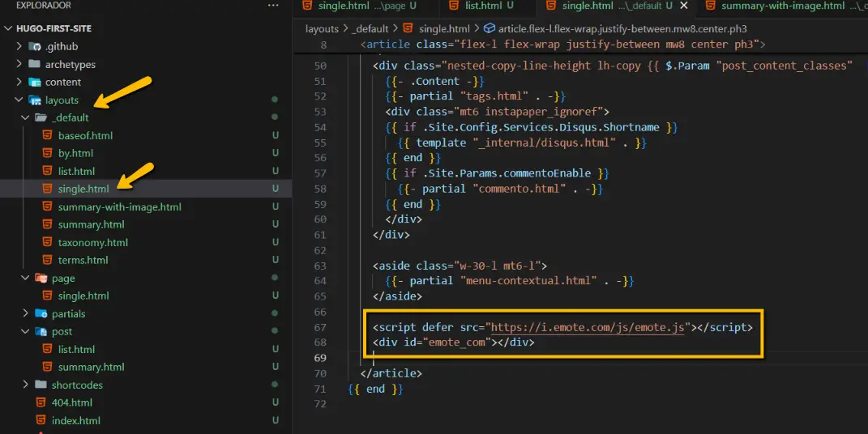Click the '_internal/disqus.html' template text
The image size is (868, 434).
pos(544,143)
